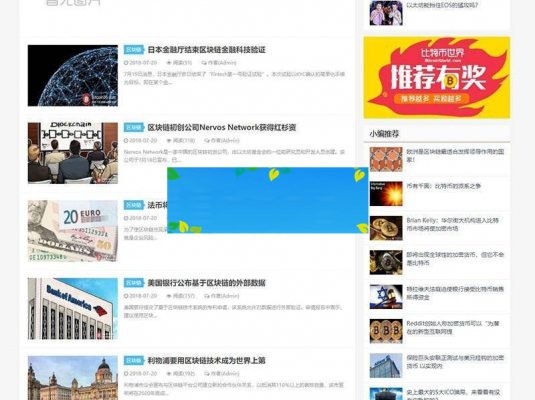
Task: Open sidebar link 币有千面:比特币的派系之争
Action: [444, 186]
